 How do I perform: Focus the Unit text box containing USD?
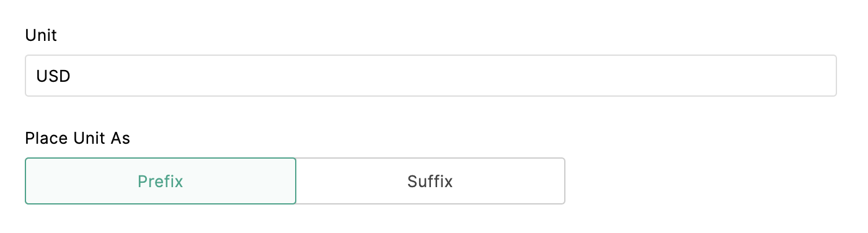pyautogui.click(x=431, y=76)
